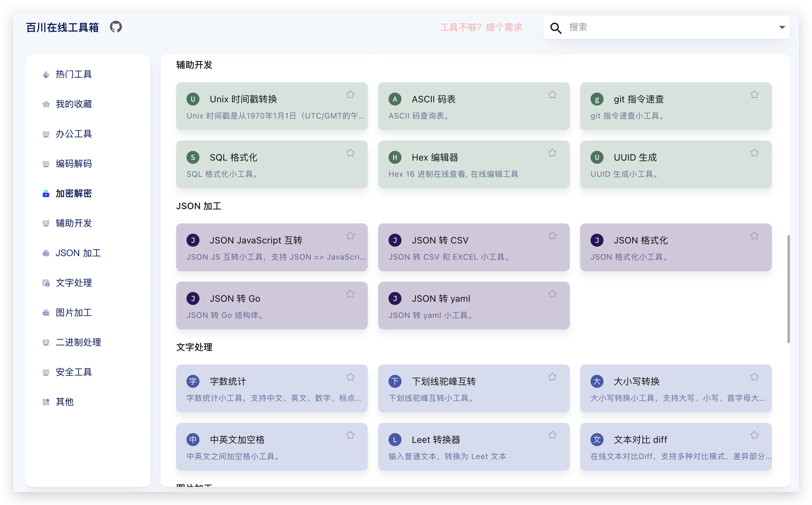Click the U icon on Unix 时间戳转换 card
Screen dimensions: 812x505
193,99
